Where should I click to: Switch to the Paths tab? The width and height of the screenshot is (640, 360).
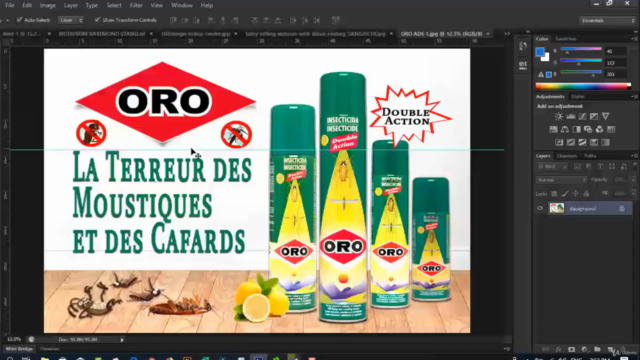click(590, 156)
